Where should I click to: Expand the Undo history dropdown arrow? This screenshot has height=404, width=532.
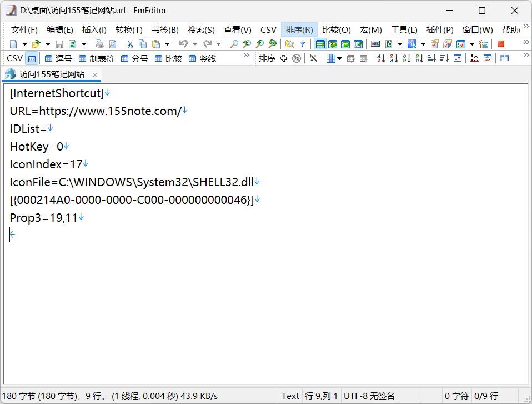(x=194, y=44)
